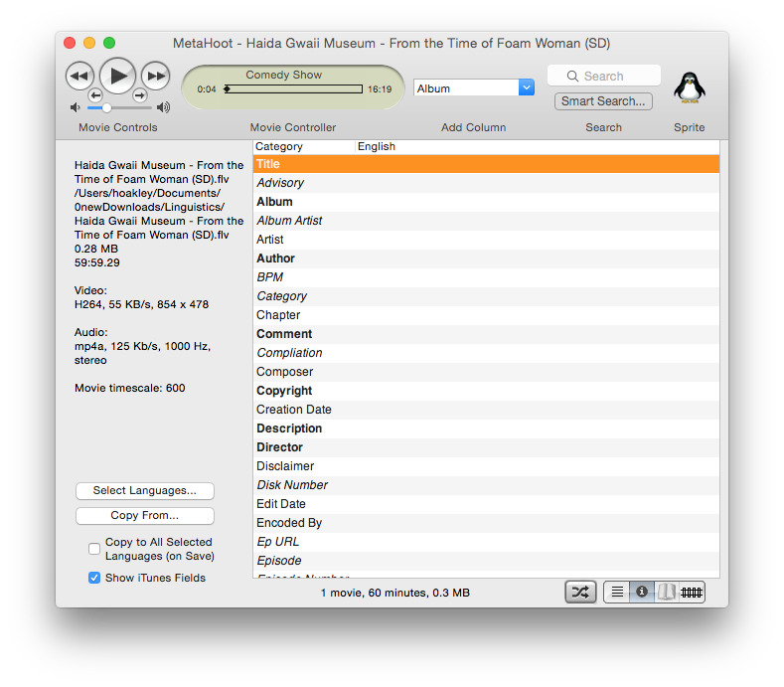Select the fence-style view icon
This screenshot has height=687, width=784.
pos(693,593)
